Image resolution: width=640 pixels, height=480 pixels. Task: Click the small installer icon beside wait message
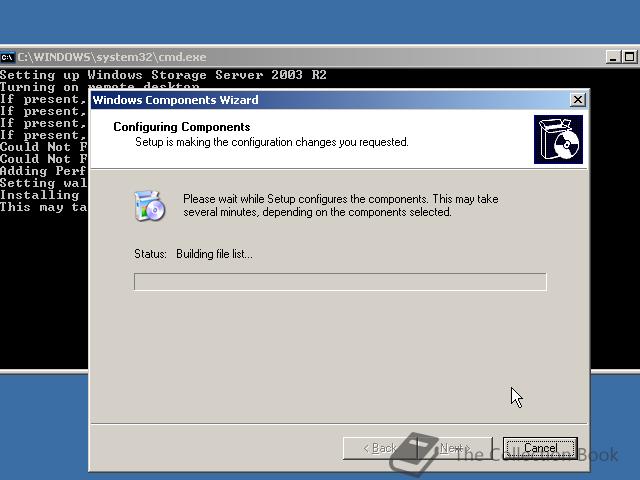click(x=149, y=206)
